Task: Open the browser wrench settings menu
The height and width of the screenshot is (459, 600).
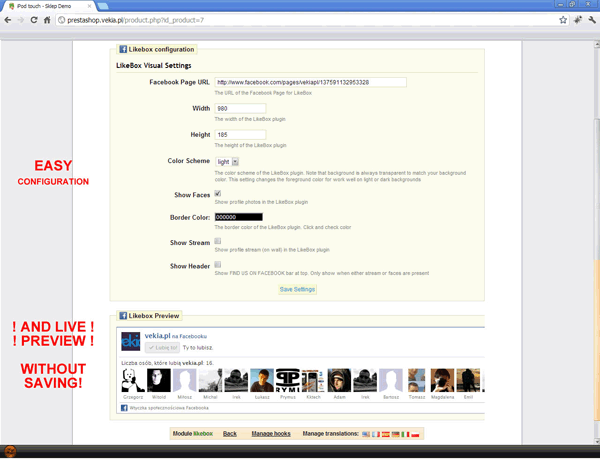Action: click(591, 19)
